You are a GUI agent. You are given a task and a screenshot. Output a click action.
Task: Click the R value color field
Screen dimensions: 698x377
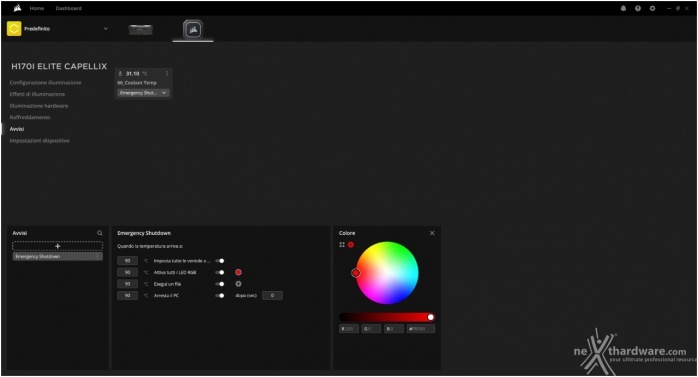coord(349,329)
